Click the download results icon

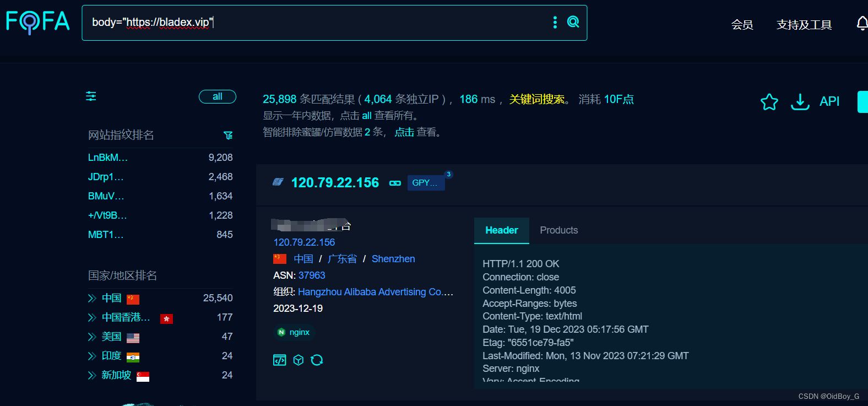800,101
